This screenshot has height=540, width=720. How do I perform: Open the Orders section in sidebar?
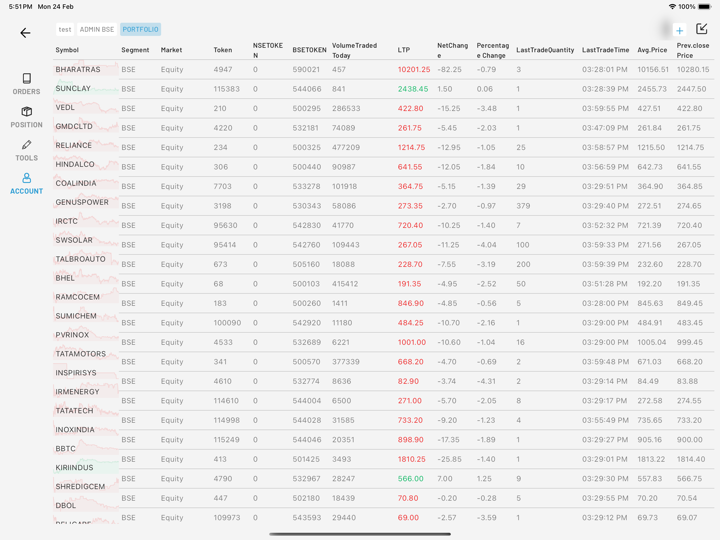[x=26, y=84]
